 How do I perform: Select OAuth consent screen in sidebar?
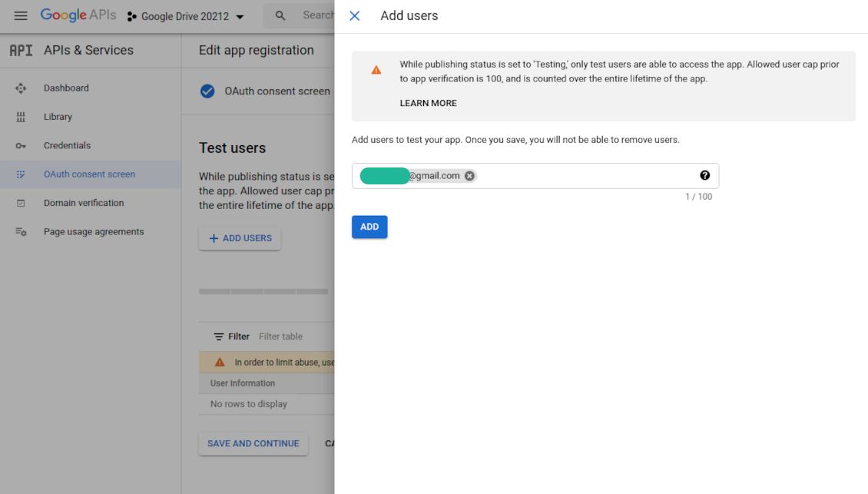(x=89, y=174)
